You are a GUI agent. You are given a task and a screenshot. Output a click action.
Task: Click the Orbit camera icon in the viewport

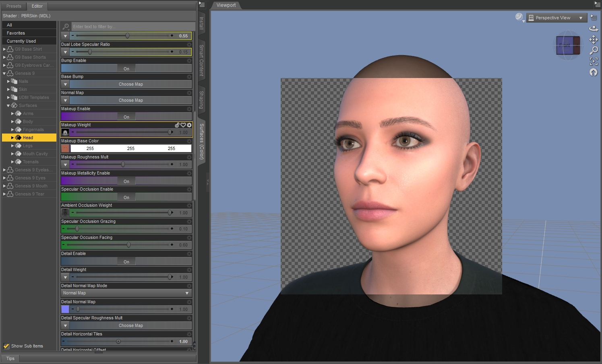tap(594, 29)
